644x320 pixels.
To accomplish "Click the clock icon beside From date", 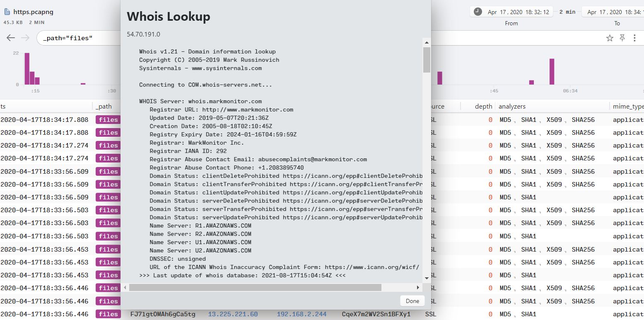I will point(478,12).
